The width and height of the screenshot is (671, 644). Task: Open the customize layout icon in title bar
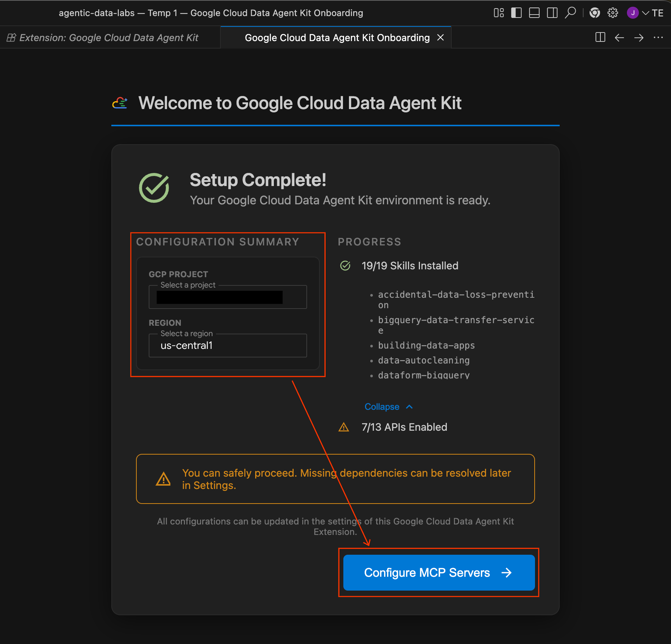[499, 13]
